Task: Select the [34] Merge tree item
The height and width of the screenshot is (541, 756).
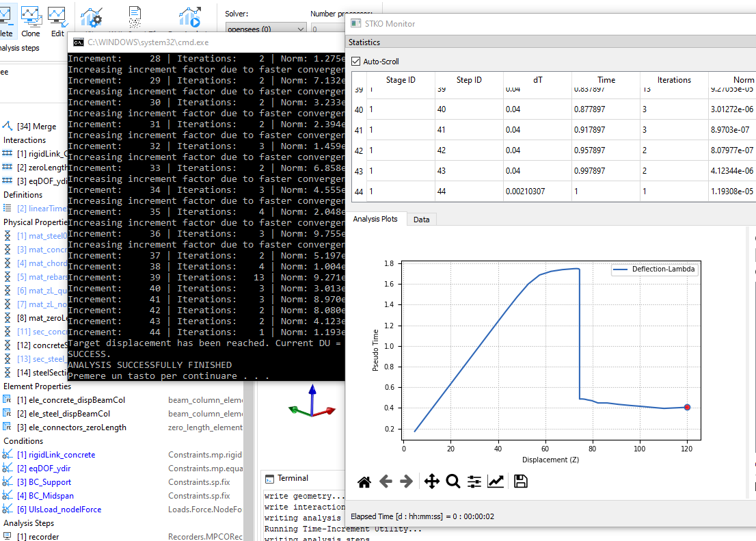Action: click(37, 127)
